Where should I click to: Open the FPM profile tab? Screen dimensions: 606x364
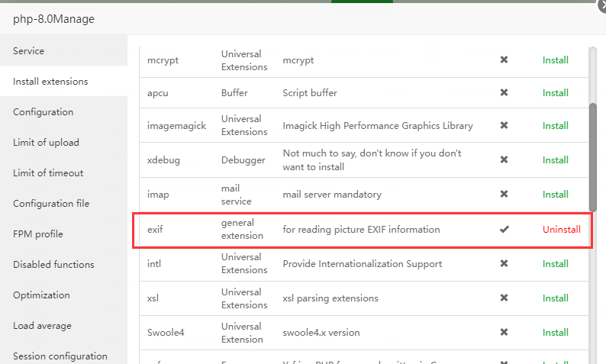point(38,234)
